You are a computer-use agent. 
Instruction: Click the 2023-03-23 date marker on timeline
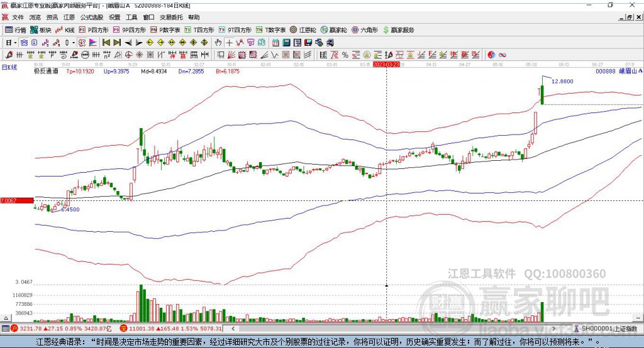pyautogui.click(x=386, y=64)
